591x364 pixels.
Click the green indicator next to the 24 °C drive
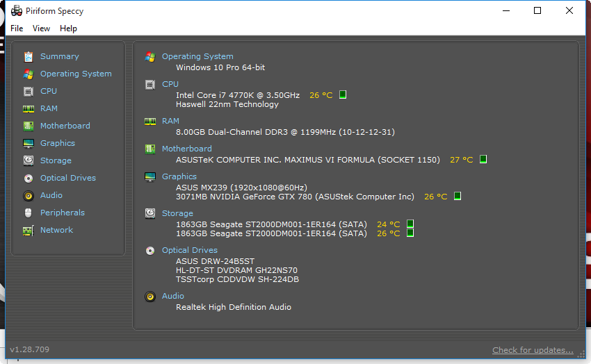pos(410,224)
